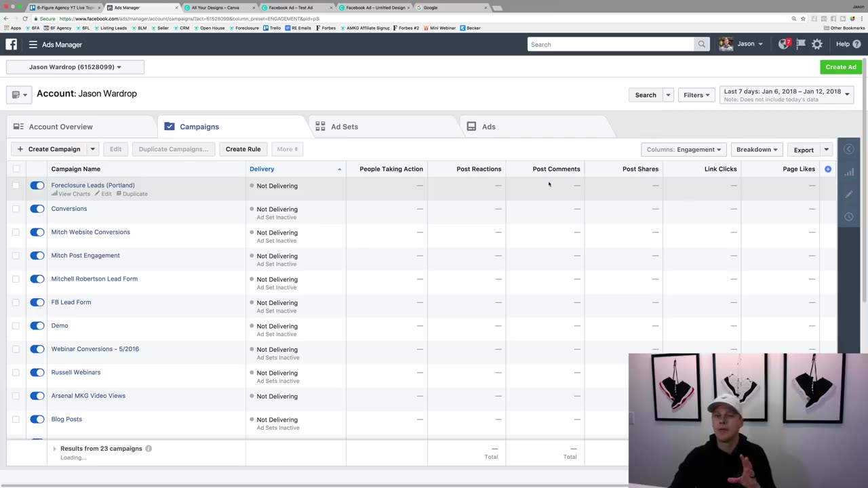Open the Breakdown dropdown
The height and width of the screenshot is (488, 868).
pyautogui.click(x=757, y=150)
